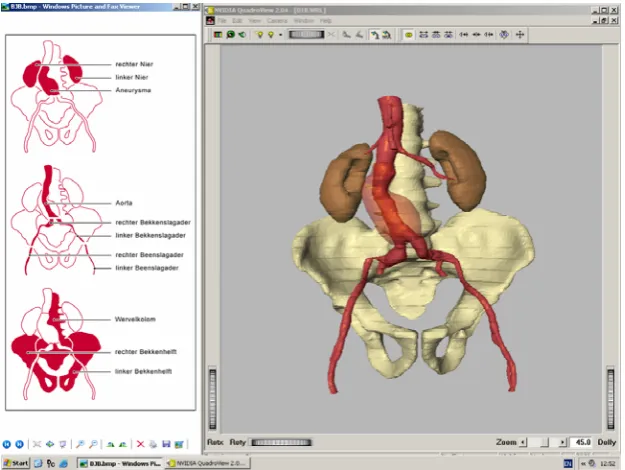Click the Rotx label button
The height and width of the screenshot is (470, 625).
tap(216, 442)
